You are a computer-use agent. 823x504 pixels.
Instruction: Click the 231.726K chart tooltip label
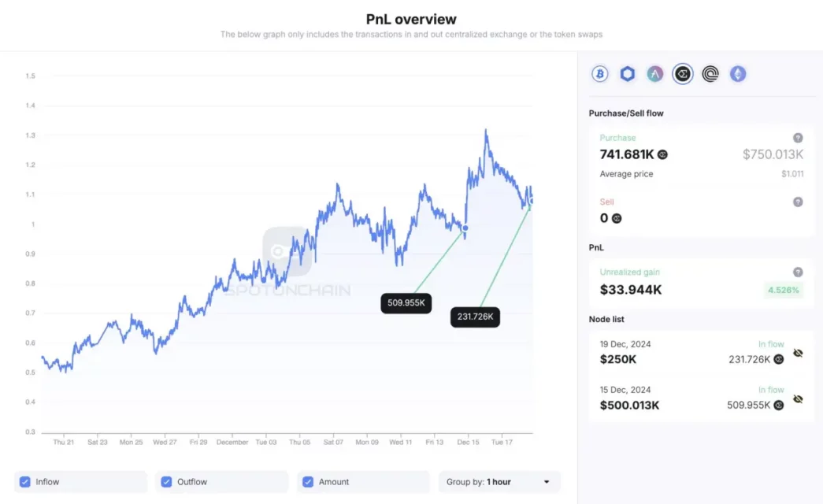[x=475, y=317]
